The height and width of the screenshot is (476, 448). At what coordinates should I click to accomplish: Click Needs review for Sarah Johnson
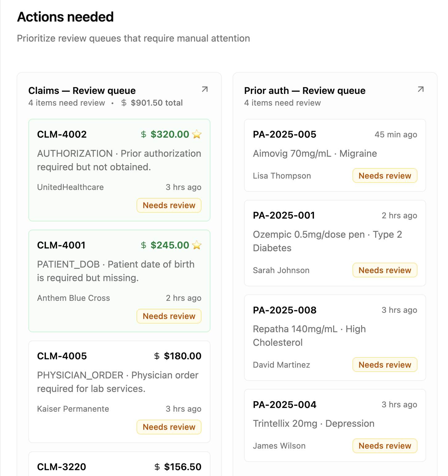(385, 270)
